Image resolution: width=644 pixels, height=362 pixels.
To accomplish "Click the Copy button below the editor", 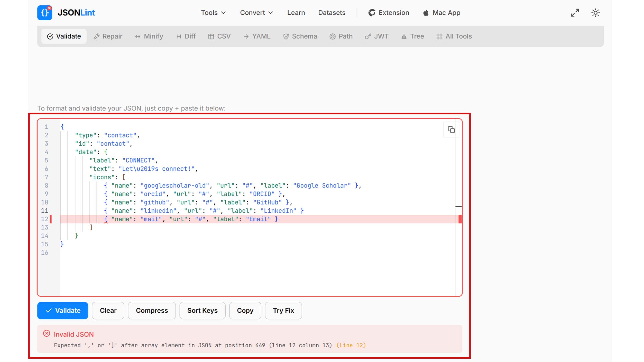I will tap(245, 310).
